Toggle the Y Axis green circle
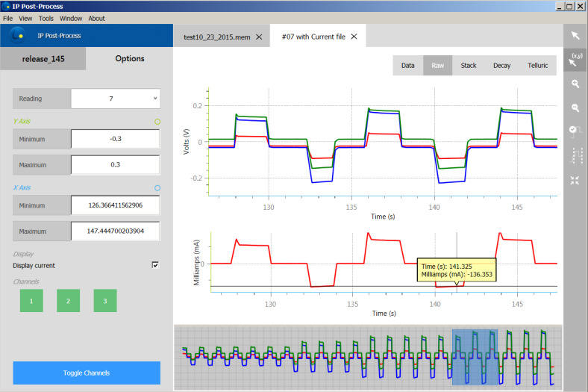 pos(157,121)
